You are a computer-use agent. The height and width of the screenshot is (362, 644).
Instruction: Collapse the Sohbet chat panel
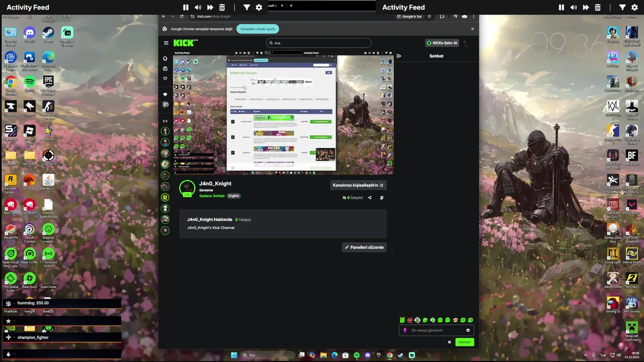398,56
